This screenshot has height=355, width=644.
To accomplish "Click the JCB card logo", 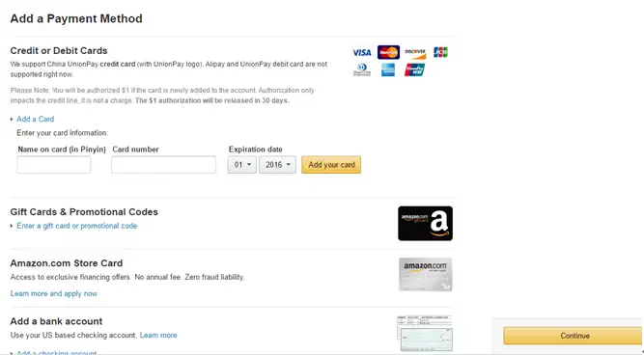I will point(440,52).
